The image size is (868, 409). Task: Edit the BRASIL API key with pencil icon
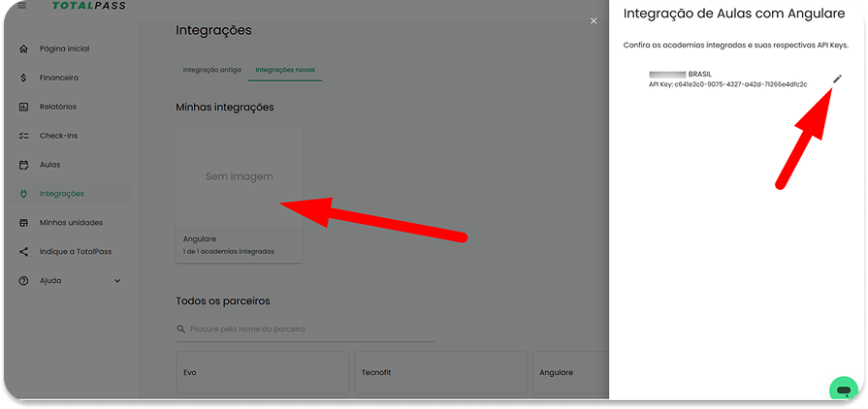[837, 79]
